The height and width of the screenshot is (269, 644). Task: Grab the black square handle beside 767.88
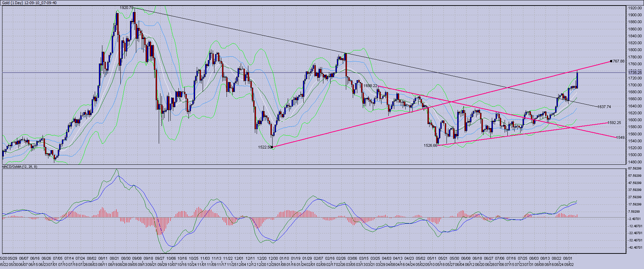[611, 61]
